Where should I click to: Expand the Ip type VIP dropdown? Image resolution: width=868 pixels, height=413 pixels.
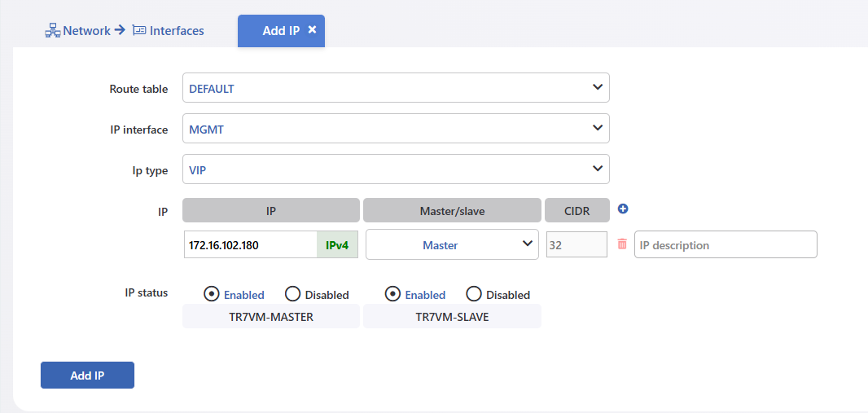396,169
